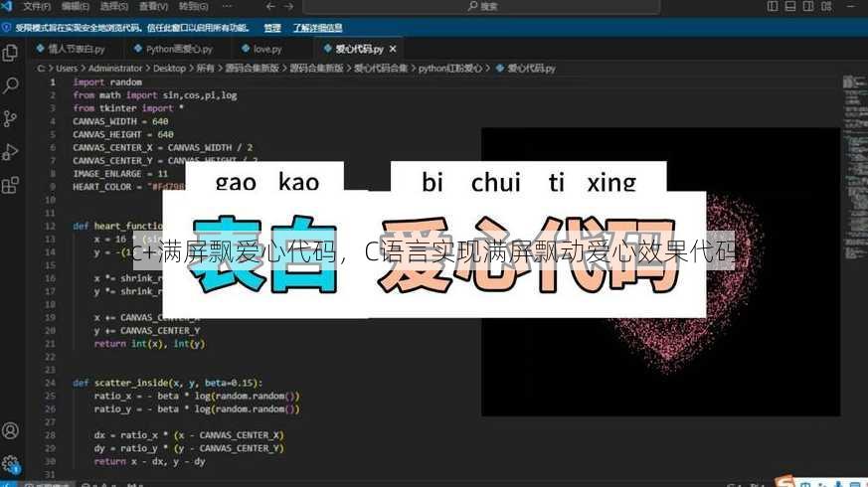
Task: Open the 转到(G) menu
Action: coord(193,7)
